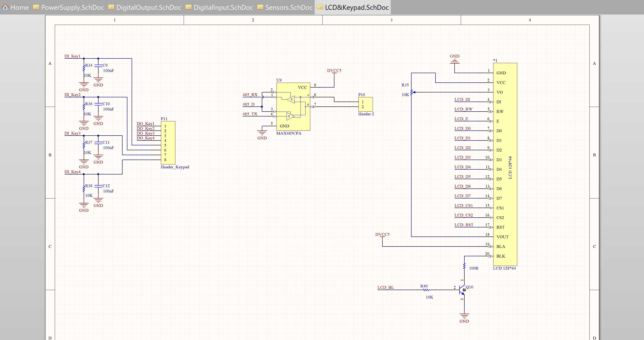Screen dimensions: 644x340
Task: Select the R40 resistor symbol
Action: (426, 290)
